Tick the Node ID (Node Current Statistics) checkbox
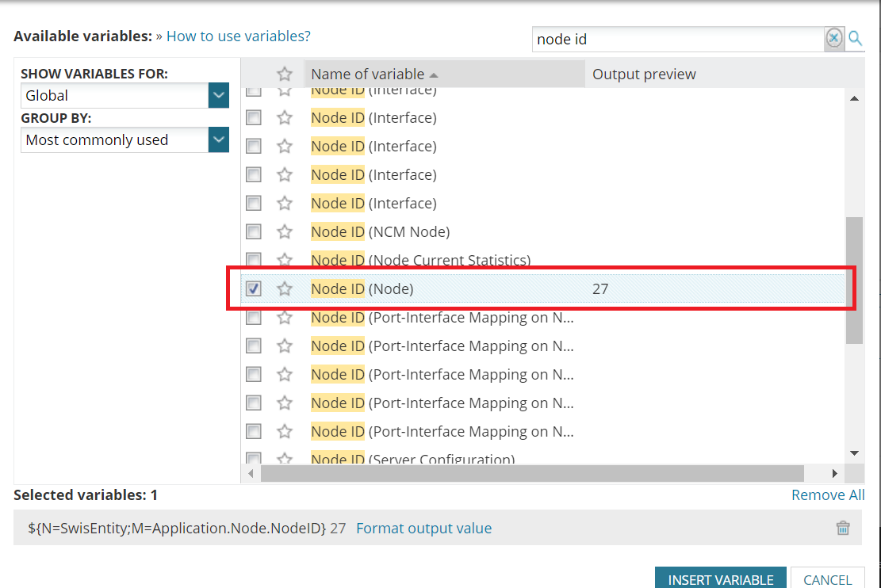 click(254, 260)
